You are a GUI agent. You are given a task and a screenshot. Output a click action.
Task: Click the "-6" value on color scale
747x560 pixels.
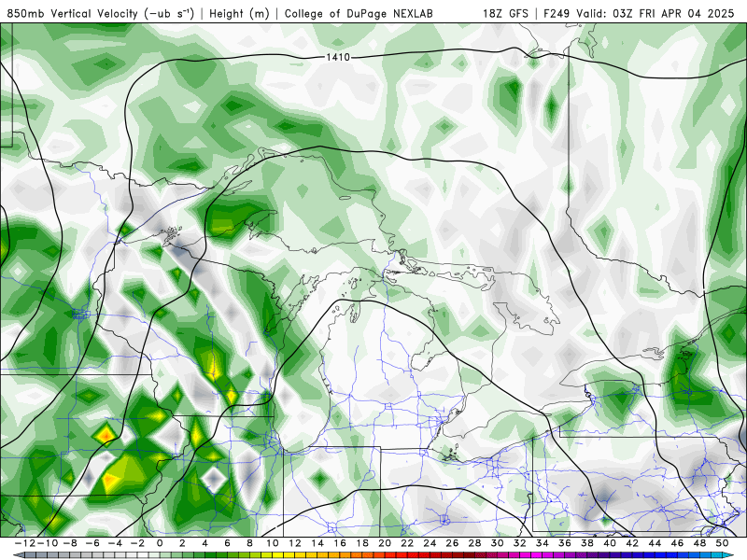tap(92, 543)
